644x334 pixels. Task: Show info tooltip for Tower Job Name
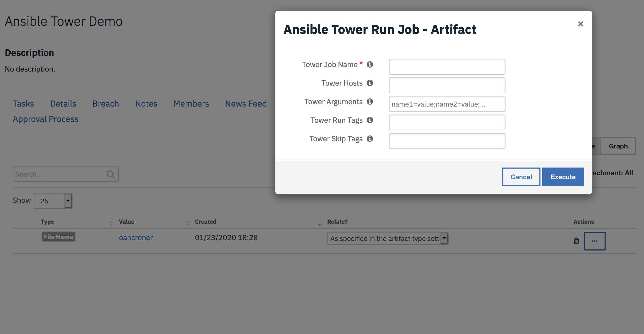pyautogui.click(x=370, y=64)
